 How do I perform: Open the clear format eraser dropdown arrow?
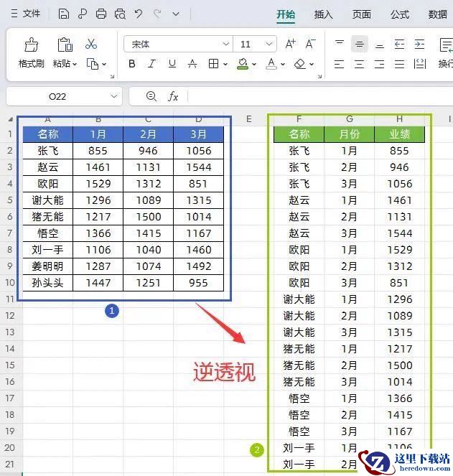point(312,64)
